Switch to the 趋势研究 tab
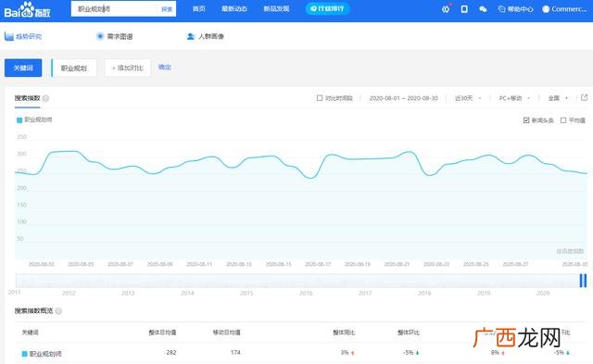Screen dimensions: 593x364 [23, 36]
